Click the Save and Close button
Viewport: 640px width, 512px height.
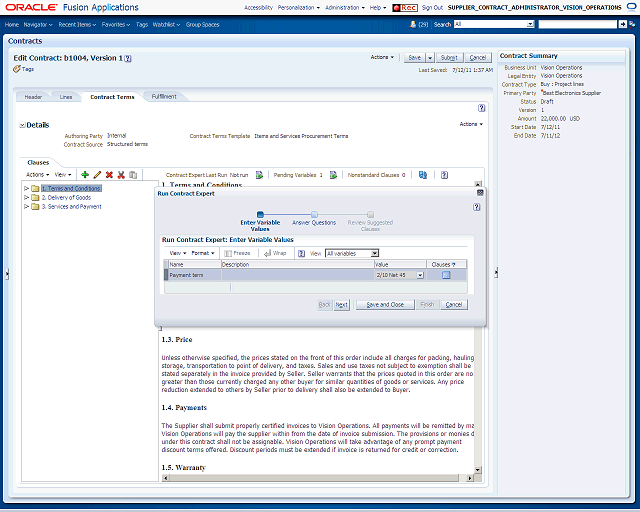coord(385,305)
